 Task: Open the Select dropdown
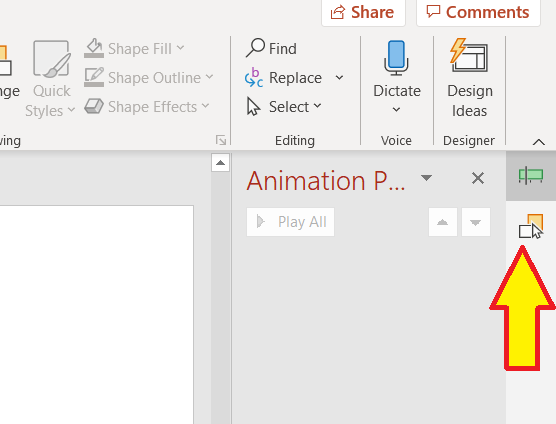[x=284, y=107]
